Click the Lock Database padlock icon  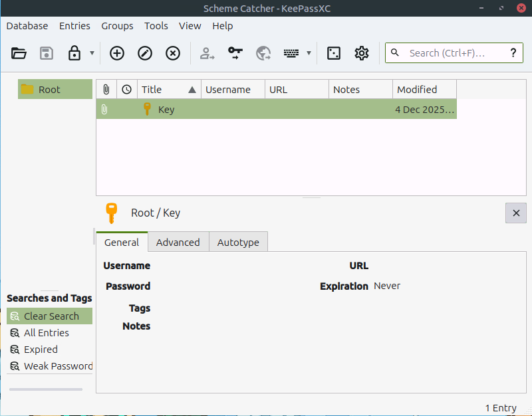coord(74,53)
